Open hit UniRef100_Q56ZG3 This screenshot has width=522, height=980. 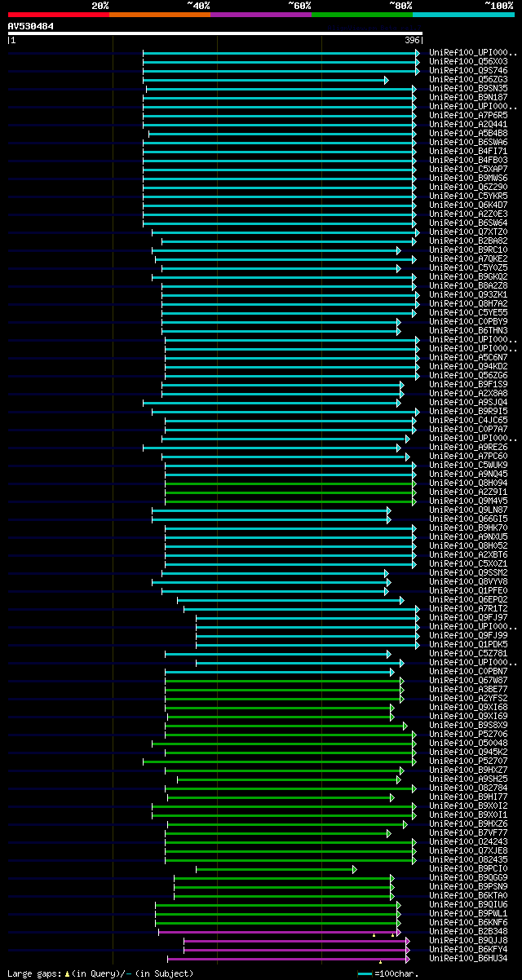coord(468,79)
